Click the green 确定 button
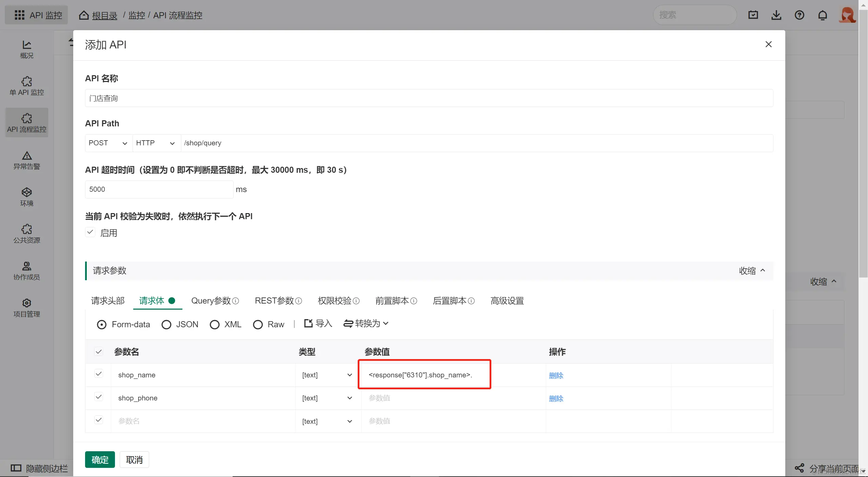 click(100, 460)
